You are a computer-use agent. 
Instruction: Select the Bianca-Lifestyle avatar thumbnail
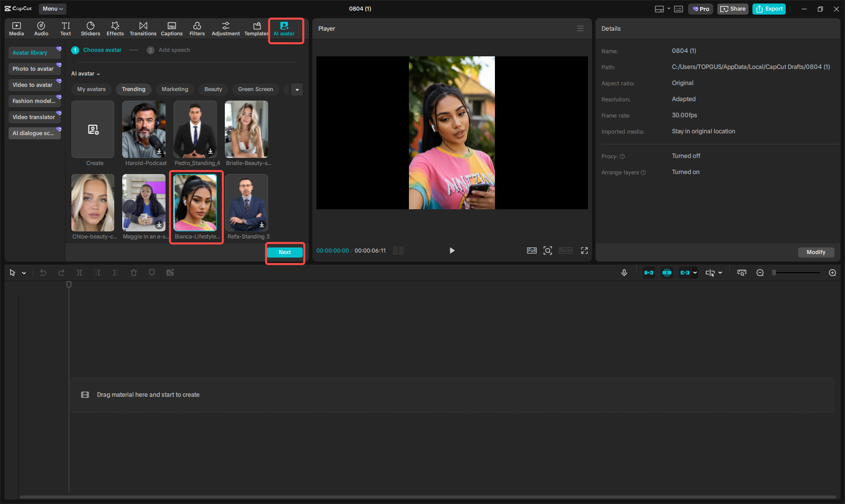196,203
